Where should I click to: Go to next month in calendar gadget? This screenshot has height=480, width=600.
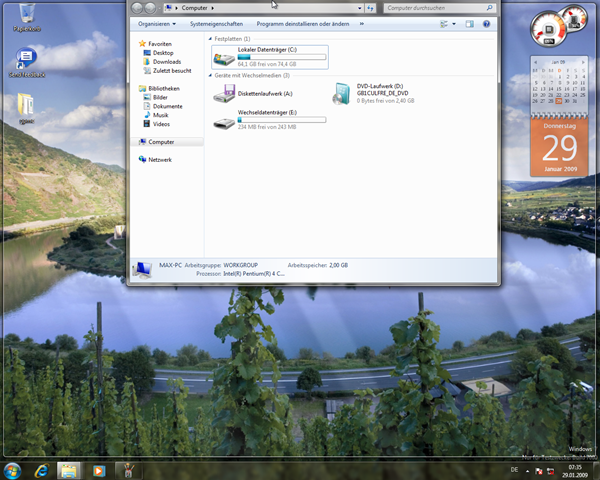click(x=583, y=62)
